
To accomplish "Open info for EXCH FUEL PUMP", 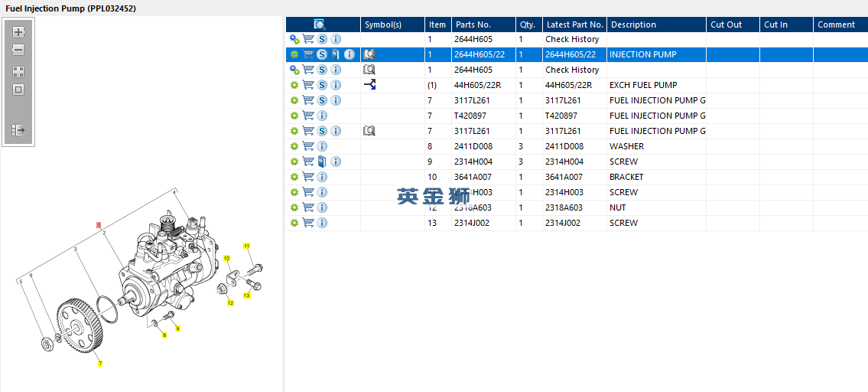I will tap(336, 85).
